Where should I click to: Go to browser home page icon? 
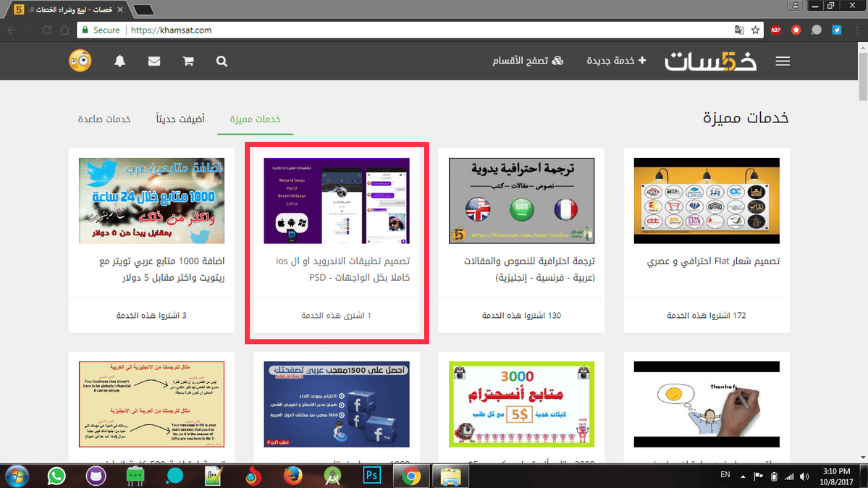(64, 30)
